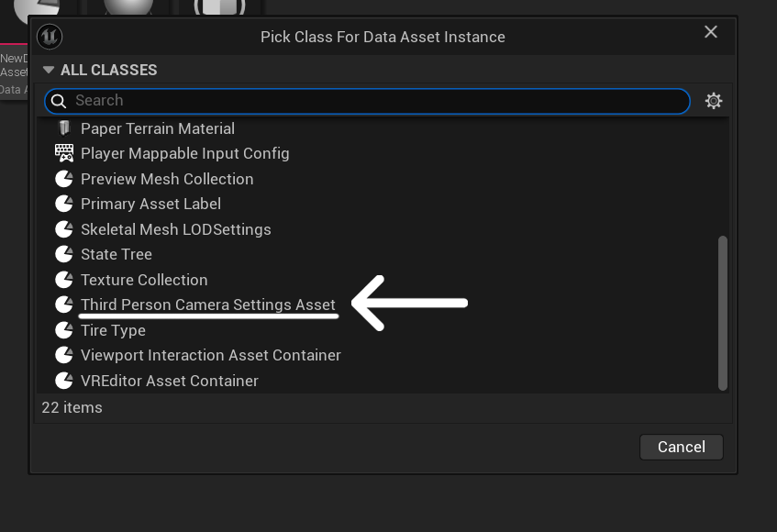Screen dimensions: 777x532
Task: Click the Tire Type class icon
Action: (x=63, y=330)
